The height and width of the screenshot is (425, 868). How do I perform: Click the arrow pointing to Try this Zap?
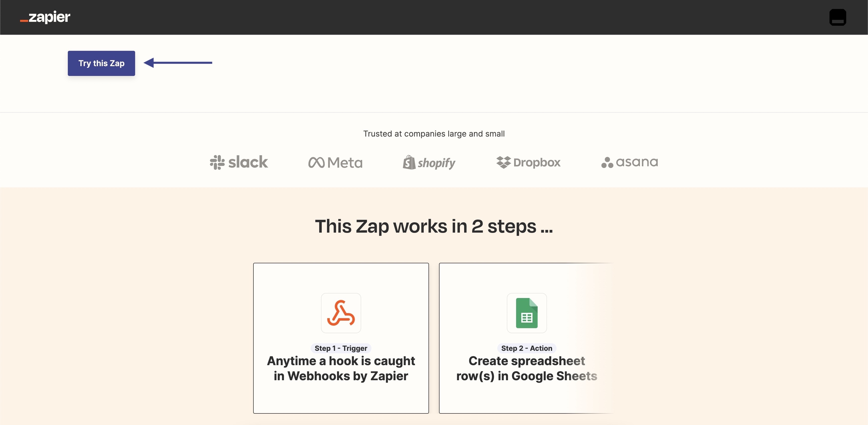pyautogui.click(x=178, y=63)
